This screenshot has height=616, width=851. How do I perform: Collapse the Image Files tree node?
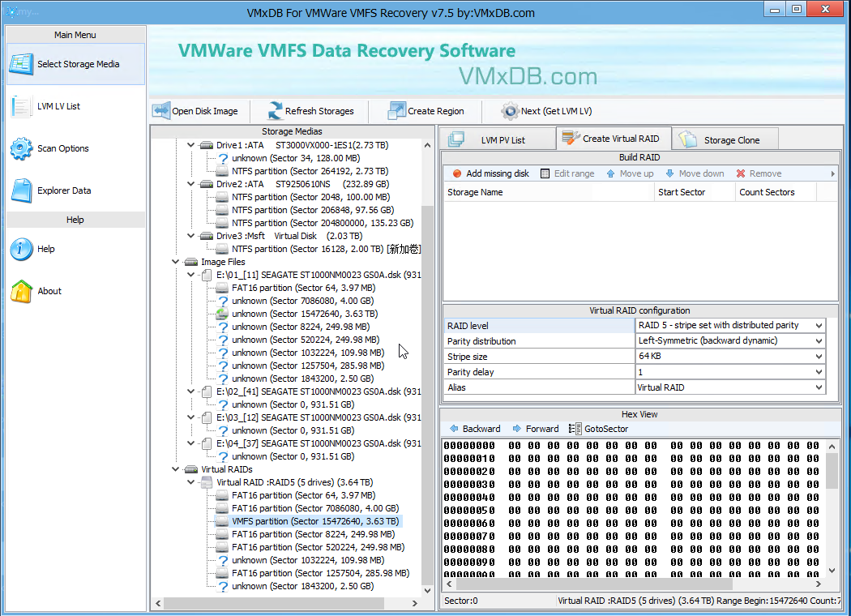tap(175, 262)
